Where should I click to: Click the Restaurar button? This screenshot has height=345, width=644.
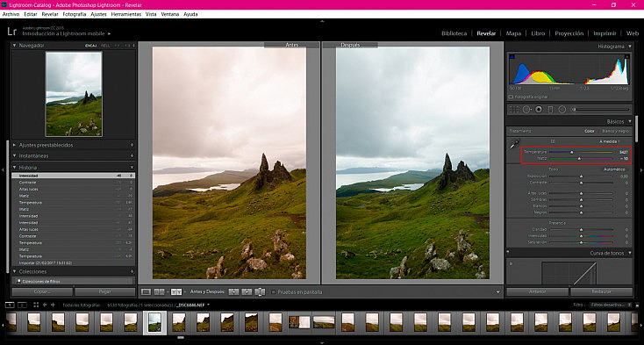[602, 291]
